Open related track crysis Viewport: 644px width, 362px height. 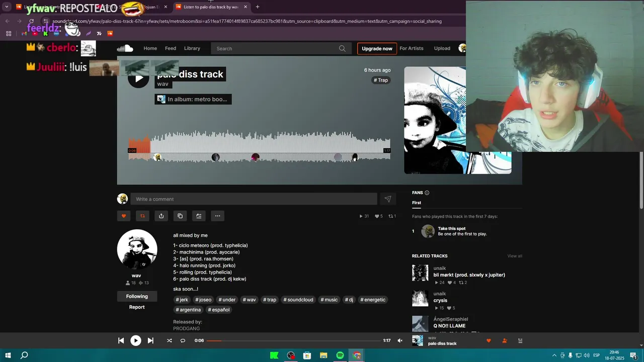click(x=440, y=301)
